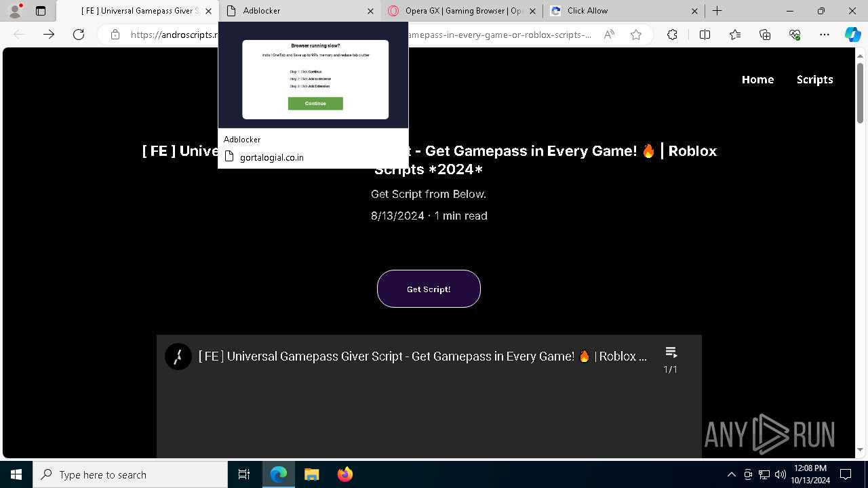Click the Adblocker tab preview thumbnail
The image size is (868, 488).
313,75
